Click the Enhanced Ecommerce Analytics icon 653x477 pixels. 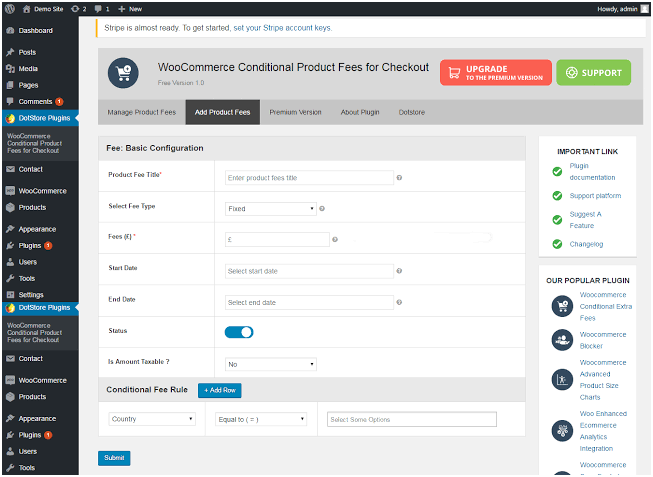[x=562, y=431]
